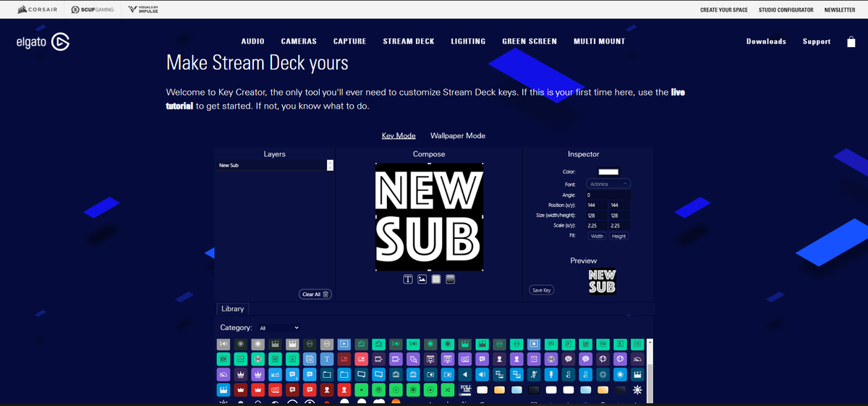
Task: Pick the bright red person library icon
Action: click(x=344, y=390)
